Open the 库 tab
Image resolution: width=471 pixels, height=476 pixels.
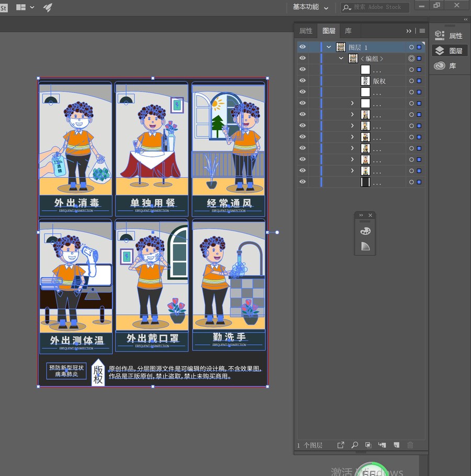348,31
